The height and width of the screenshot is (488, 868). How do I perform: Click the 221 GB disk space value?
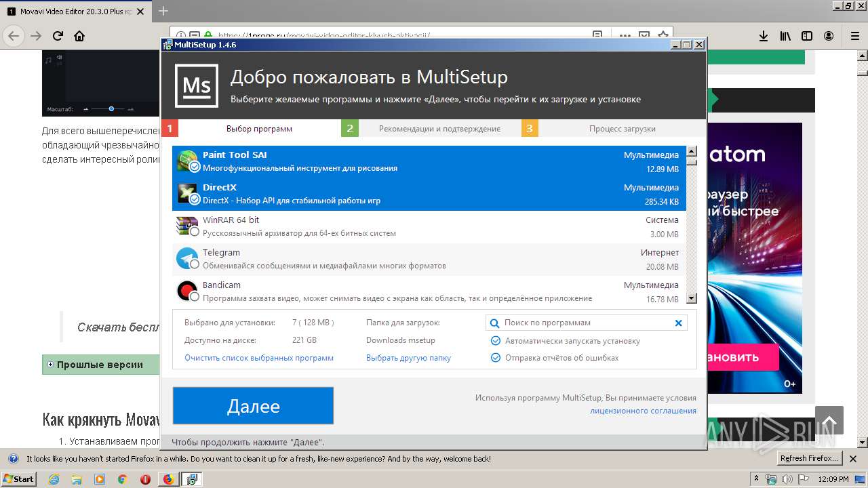pyautogui.click(x=304, y=340)
